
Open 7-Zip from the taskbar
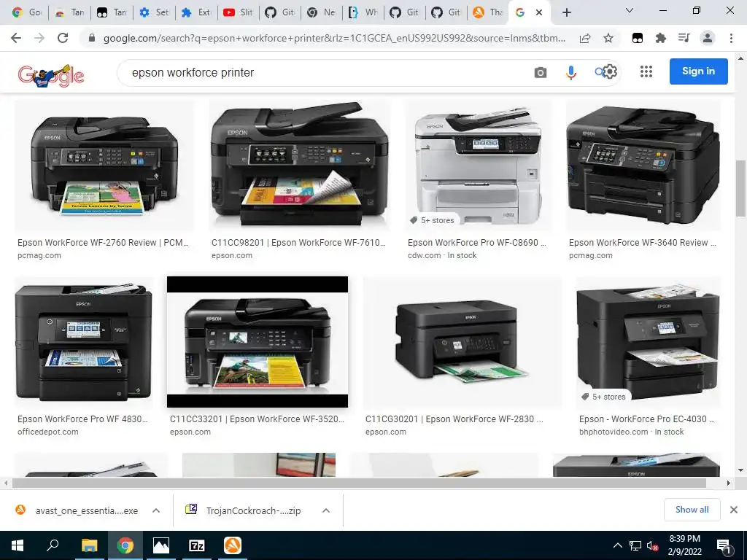(x=197, y=545)
